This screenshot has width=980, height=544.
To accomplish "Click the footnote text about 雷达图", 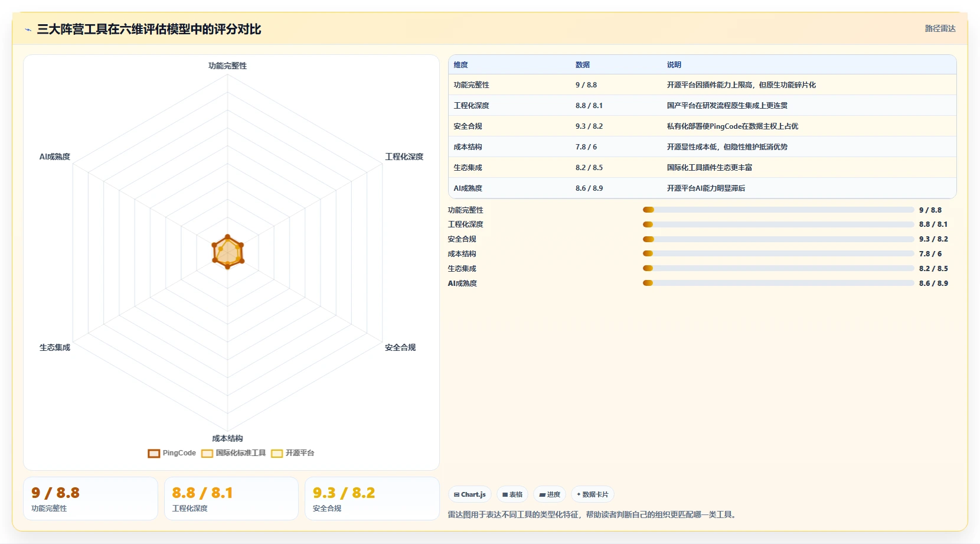I will 593,515.
